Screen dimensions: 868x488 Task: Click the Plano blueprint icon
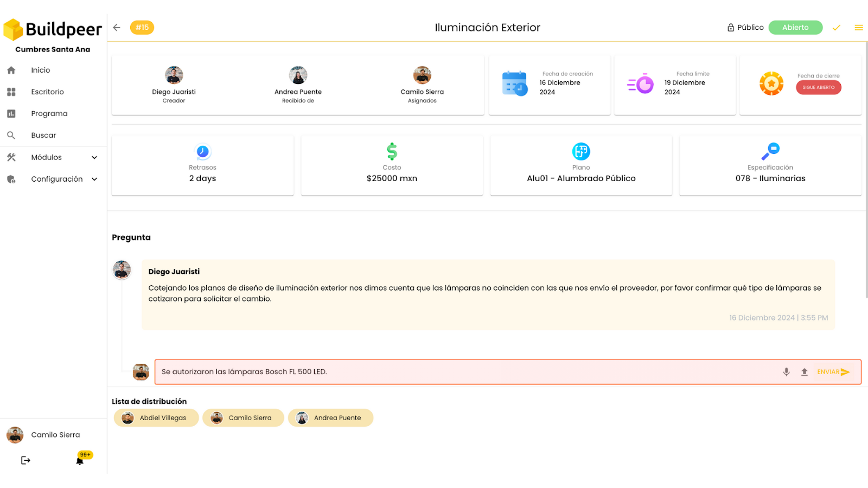(x=581, y=151)
